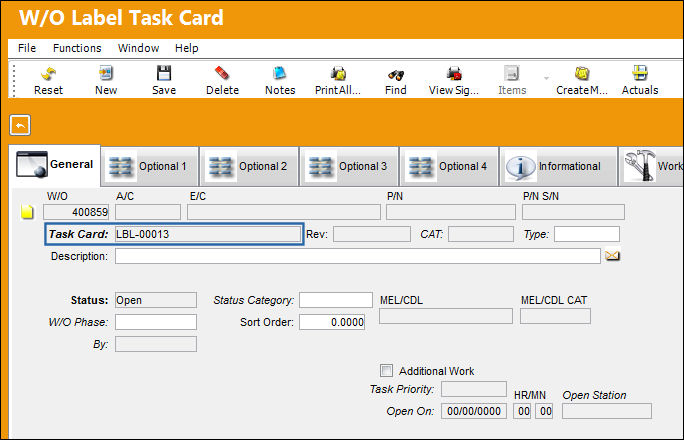Select the General tab

point(55,165)
